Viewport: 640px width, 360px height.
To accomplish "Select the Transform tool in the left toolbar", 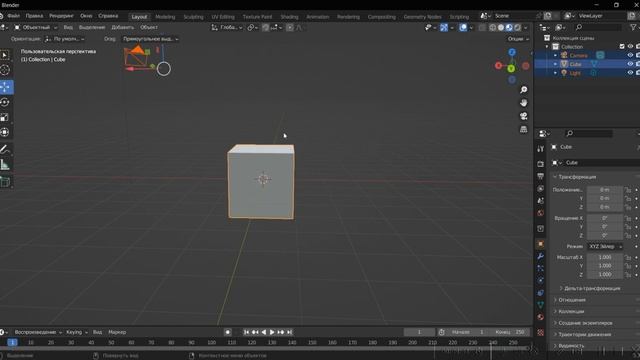I will pos(5,132).
